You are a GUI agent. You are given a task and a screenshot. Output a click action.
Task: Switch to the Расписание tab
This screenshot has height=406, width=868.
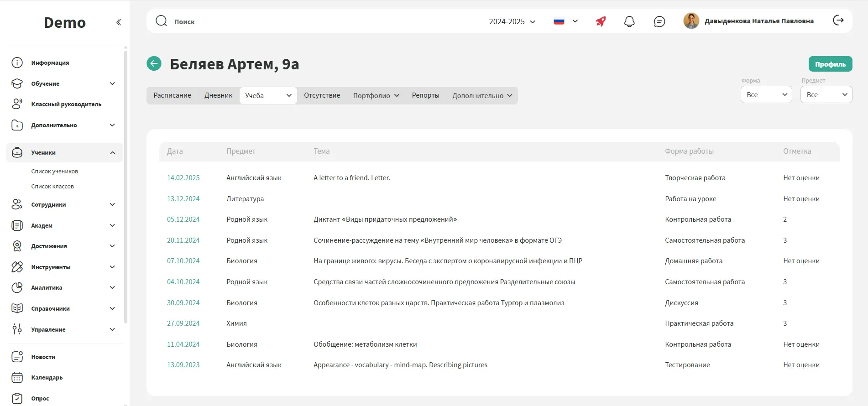172,95
